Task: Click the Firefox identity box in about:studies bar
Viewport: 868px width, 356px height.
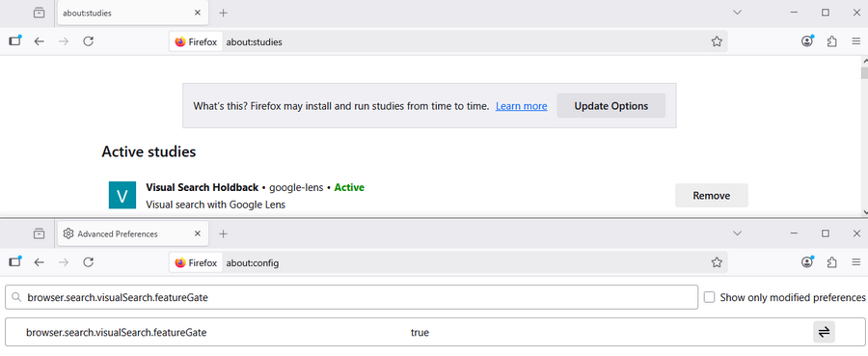Action: pyautogui.click(x=196, y=41)
